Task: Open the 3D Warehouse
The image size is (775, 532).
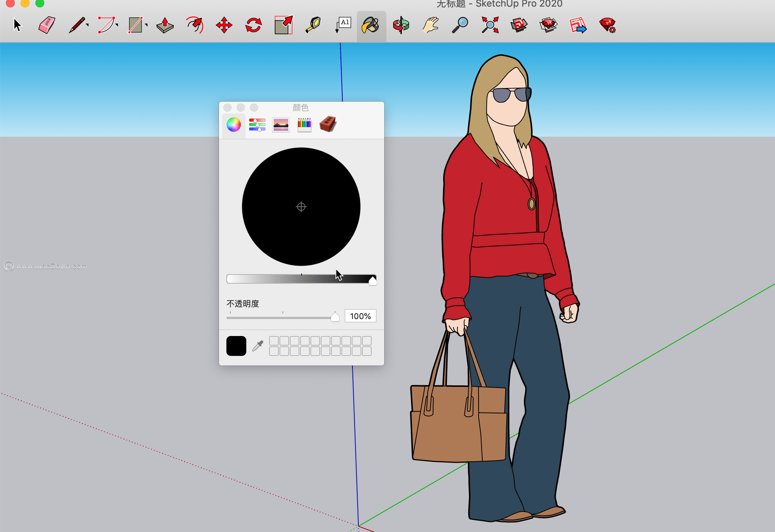Action: 519,25
